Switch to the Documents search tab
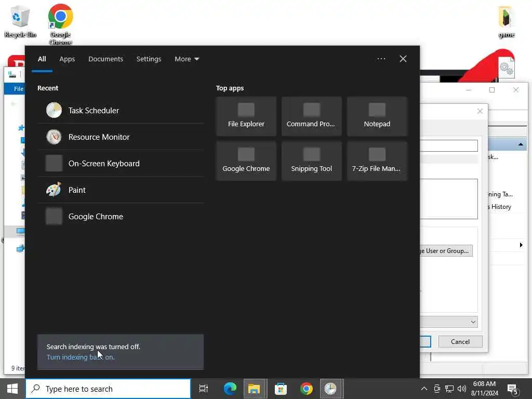 [105, 59]
